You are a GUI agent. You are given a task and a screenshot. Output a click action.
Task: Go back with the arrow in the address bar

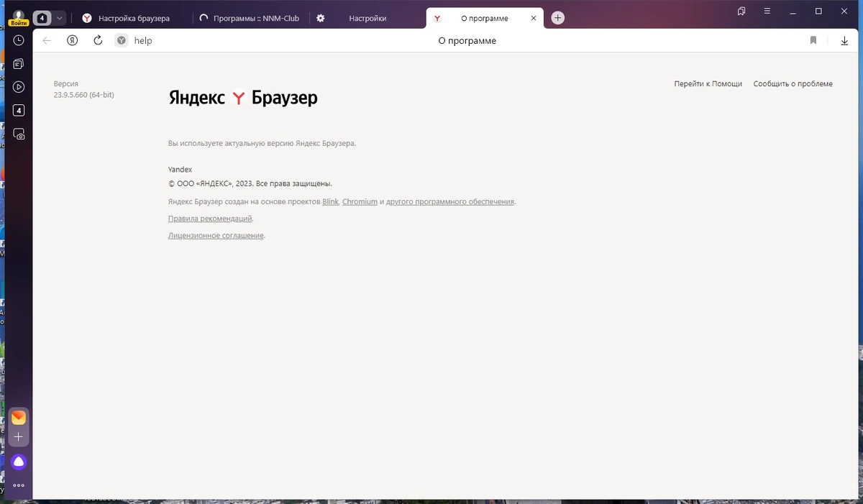(x=47, y=41)
